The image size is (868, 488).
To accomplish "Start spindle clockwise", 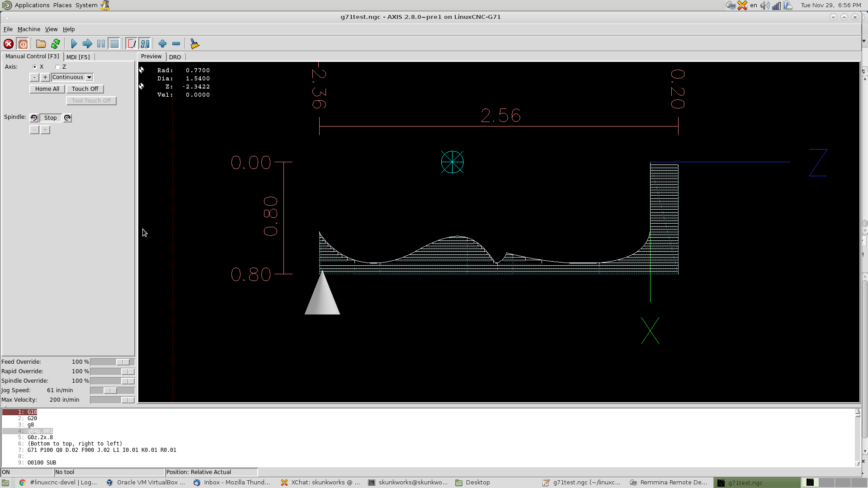I will 67,118.
